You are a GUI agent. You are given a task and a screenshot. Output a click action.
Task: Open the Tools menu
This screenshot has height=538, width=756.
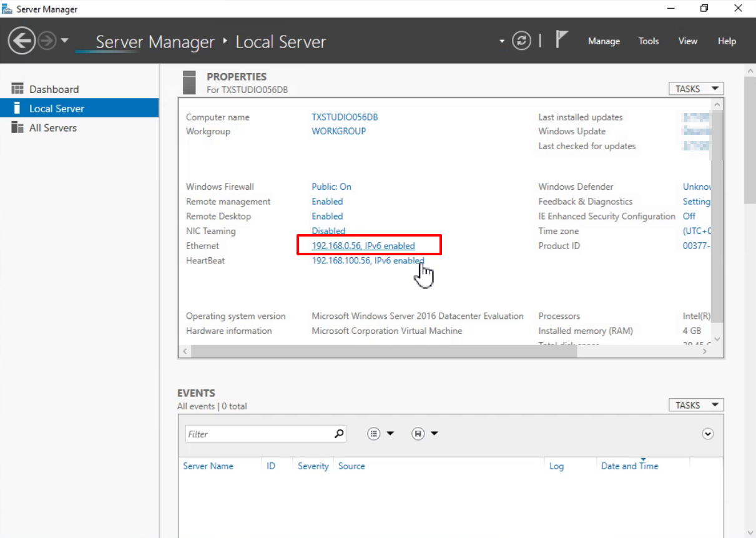[649, 41]
